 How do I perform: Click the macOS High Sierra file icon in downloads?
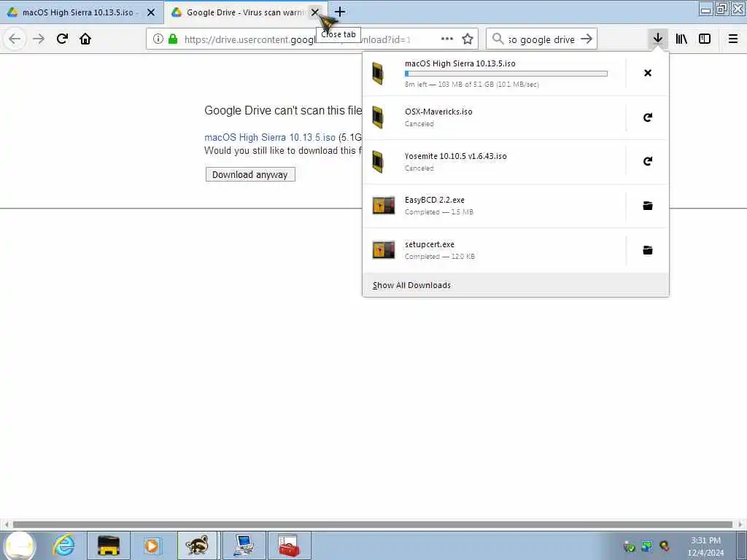pyautogui.click(x=378, y=74)
